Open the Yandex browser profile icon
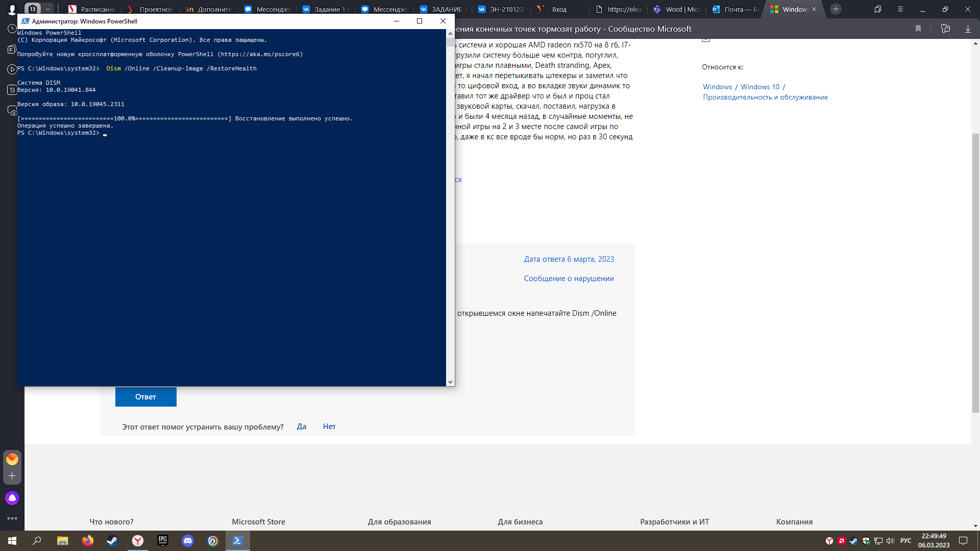The height and width of the screenshot is (551, 980). click(12, 9)
